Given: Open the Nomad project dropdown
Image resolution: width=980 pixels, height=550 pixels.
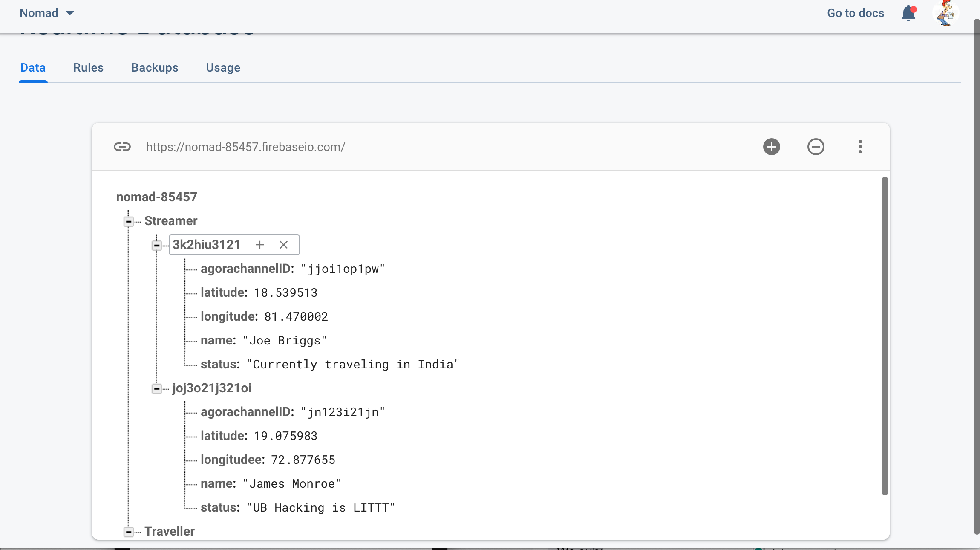Looking at the screenshot, I should pyautogui.click(x=47, y=13).
